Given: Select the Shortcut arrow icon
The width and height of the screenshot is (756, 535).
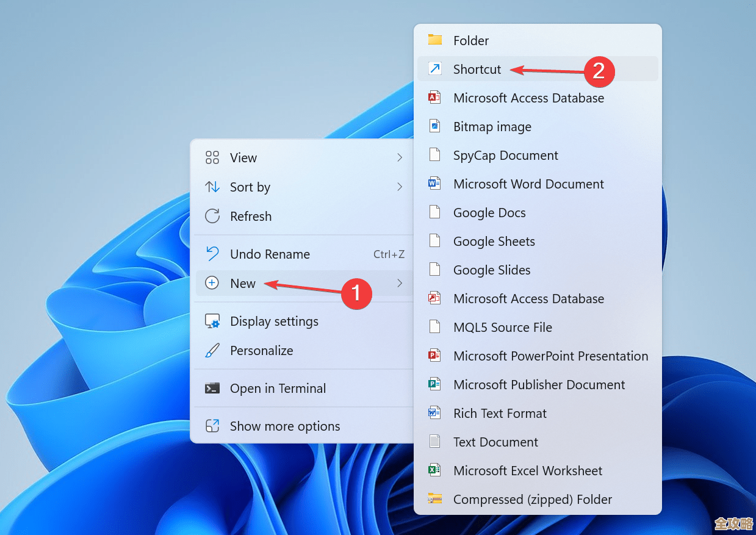Looking at the screenshot, I should pyautogui.click(x=436, y=69).
